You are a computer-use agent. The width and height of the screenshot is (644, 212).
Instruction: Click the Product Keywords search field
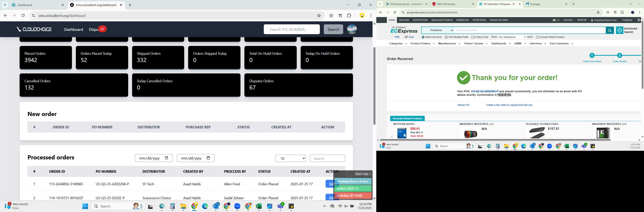[530, 30]
